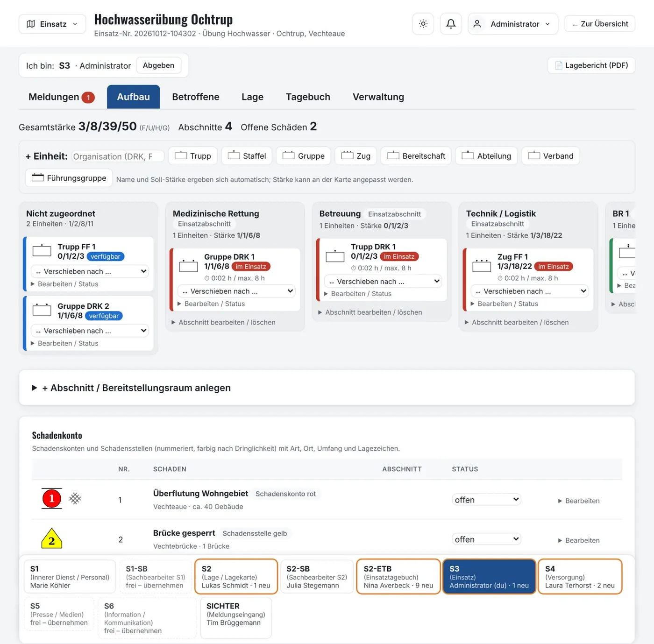Download Lagebericht (PDF)

coord(591,65)
